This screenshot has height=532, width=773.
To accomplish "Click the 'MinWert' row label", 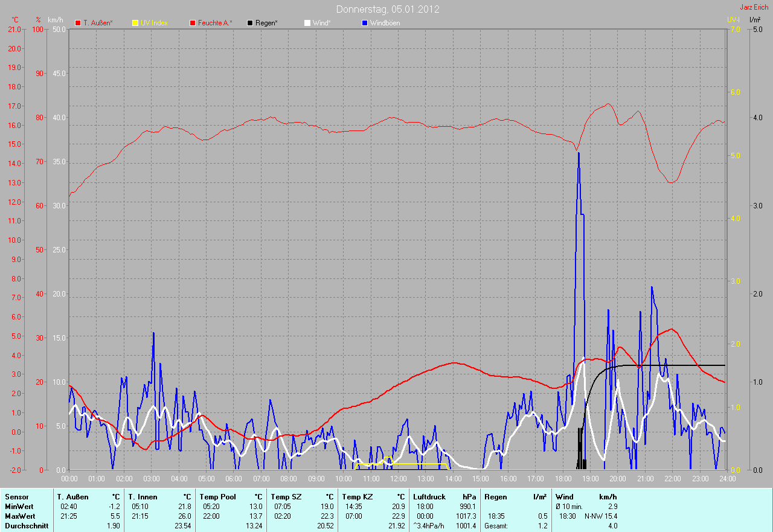I will click(19, 507).
